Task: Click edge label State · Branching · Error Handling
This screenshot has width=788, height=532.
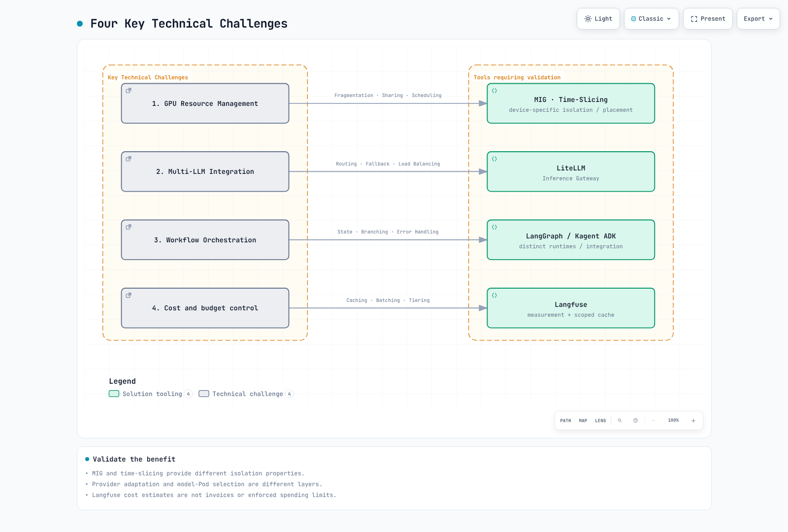Action: pyautogui.click(x=388, y=232)
